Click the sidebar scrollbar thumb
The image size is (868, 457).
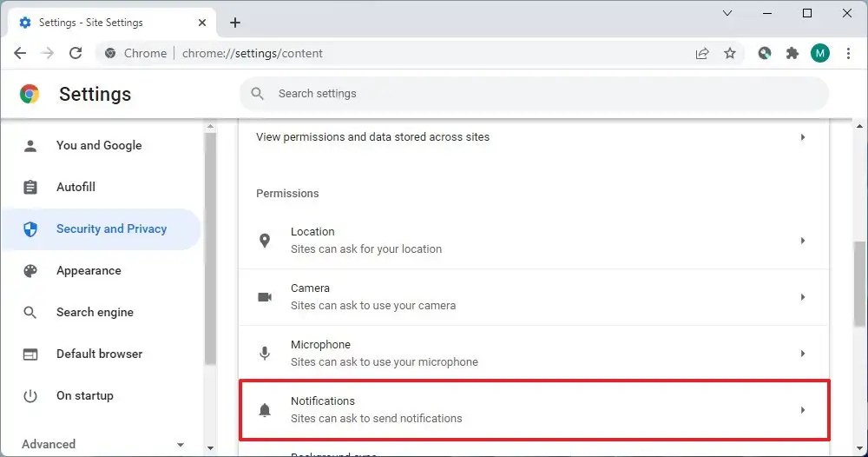[x=210, y=248]
